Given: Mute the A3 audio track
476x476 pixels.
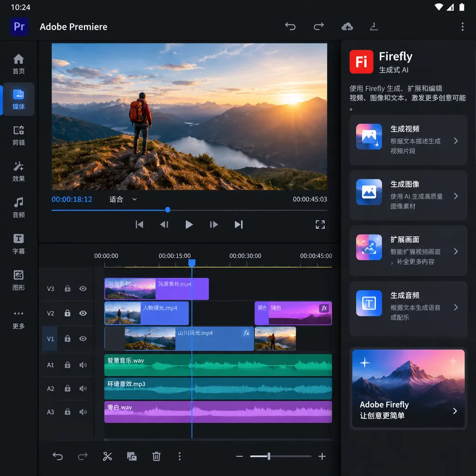Looking at the screenshot, I should click(x=83, y=412).
